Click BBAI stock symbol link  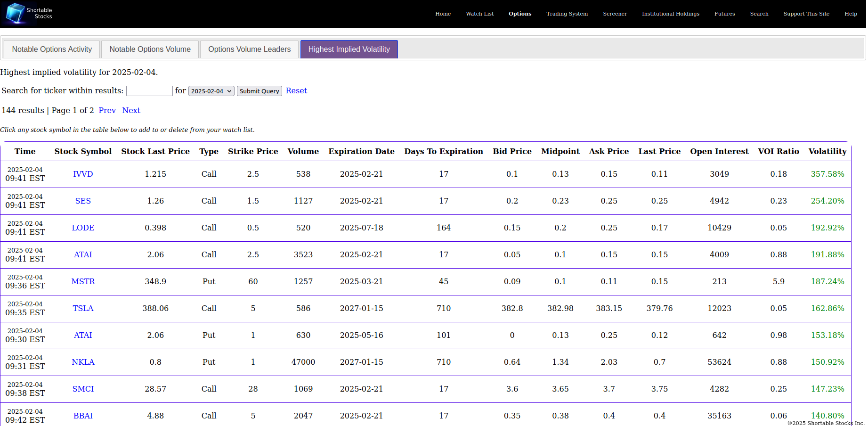point(83,416)
